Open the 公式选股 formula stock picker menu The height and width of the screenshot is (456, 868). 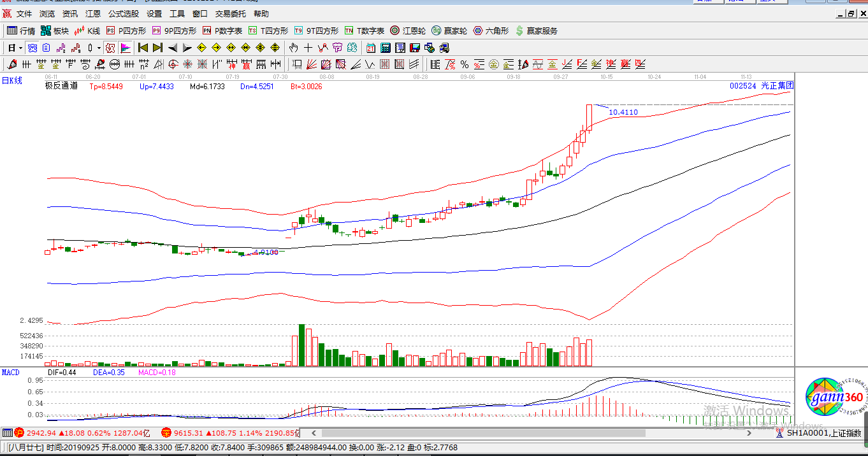coord(124,13)
